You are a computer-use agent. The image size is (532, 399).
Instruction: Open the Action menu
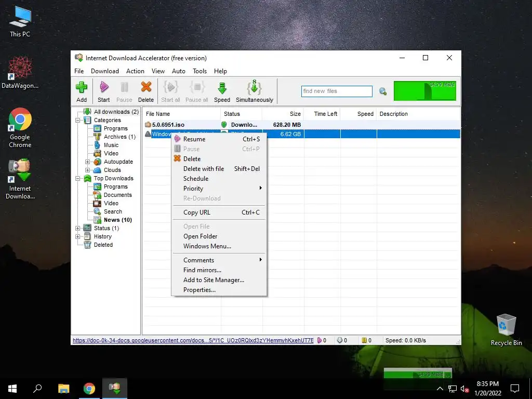[x=135, y=71]
